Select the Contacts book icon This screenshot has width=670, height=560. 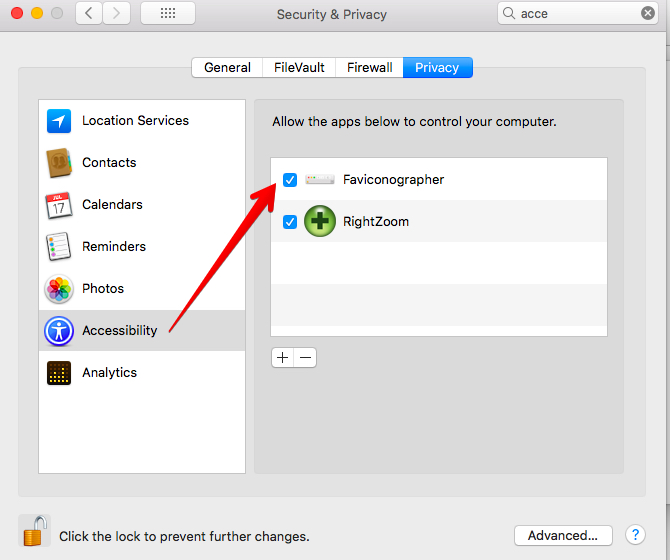point(59,163)
